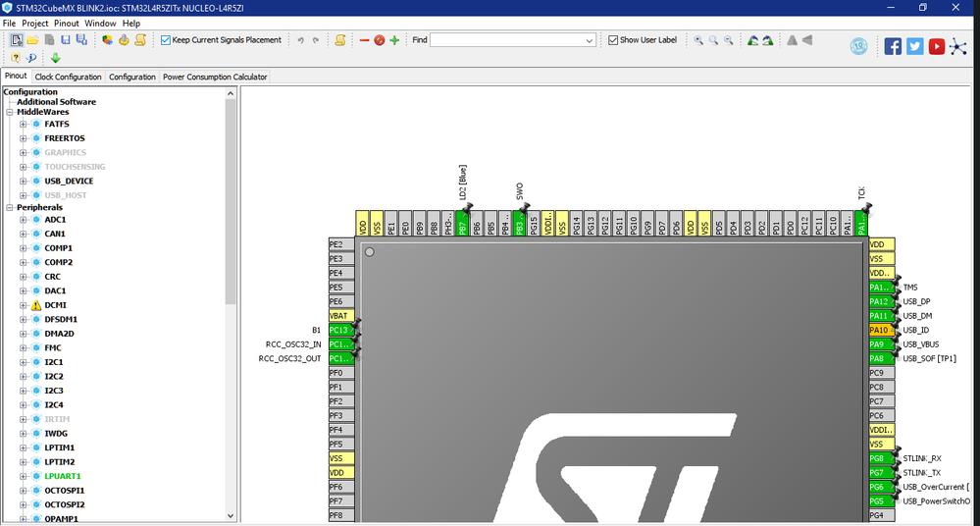
Task: Open the File menu
Action: pos(10,24)
